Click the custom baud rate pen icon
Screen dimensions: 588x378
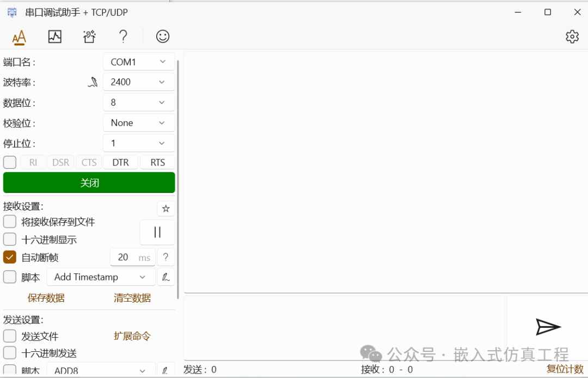pyautogui.click(x=93, y=82)
